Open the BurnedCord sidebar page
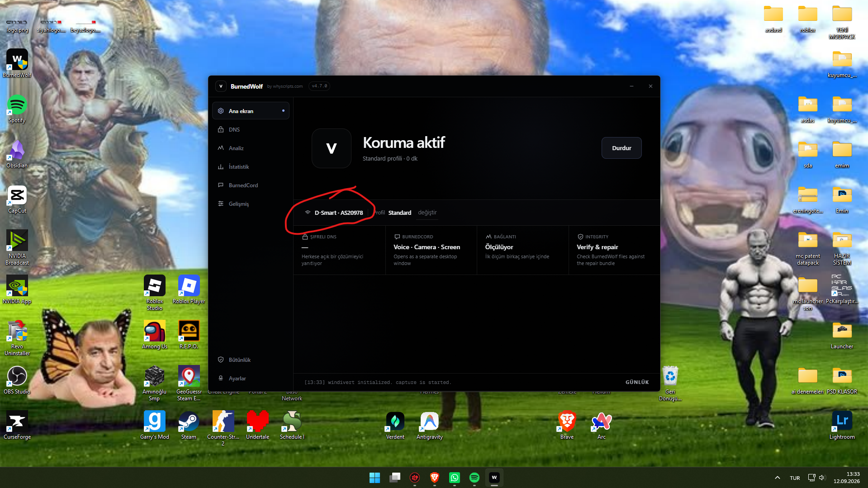This screenshot has width=868, height=488. (x=251, y=185)
